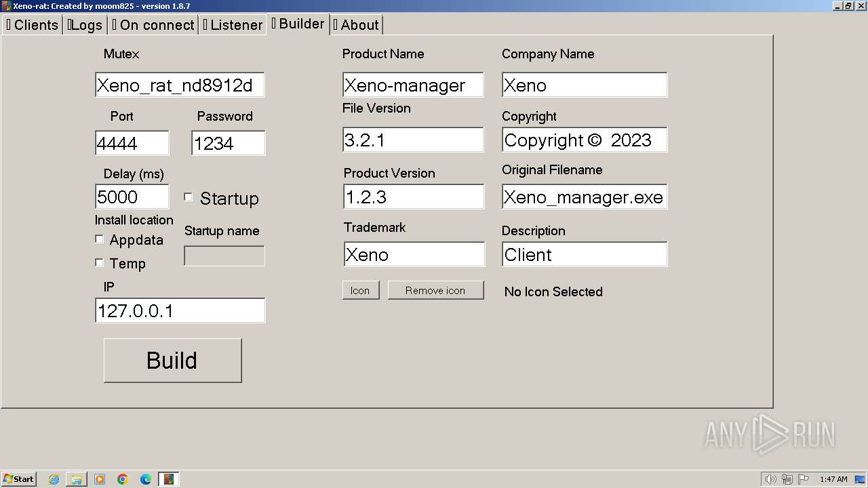Screen dimensions: 868x488
Task: Click the IP field showing 127.0.0.1
Action: [180, 310]
